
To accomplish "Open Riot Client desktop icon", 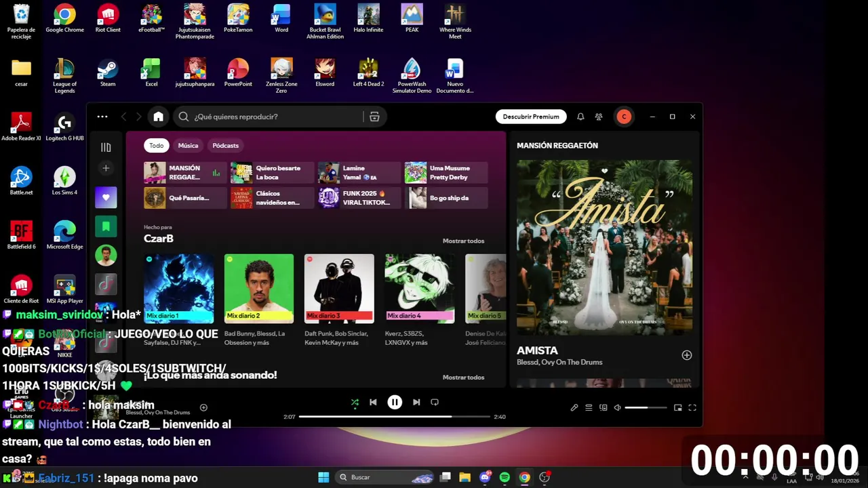I will [x=108, y=19].
